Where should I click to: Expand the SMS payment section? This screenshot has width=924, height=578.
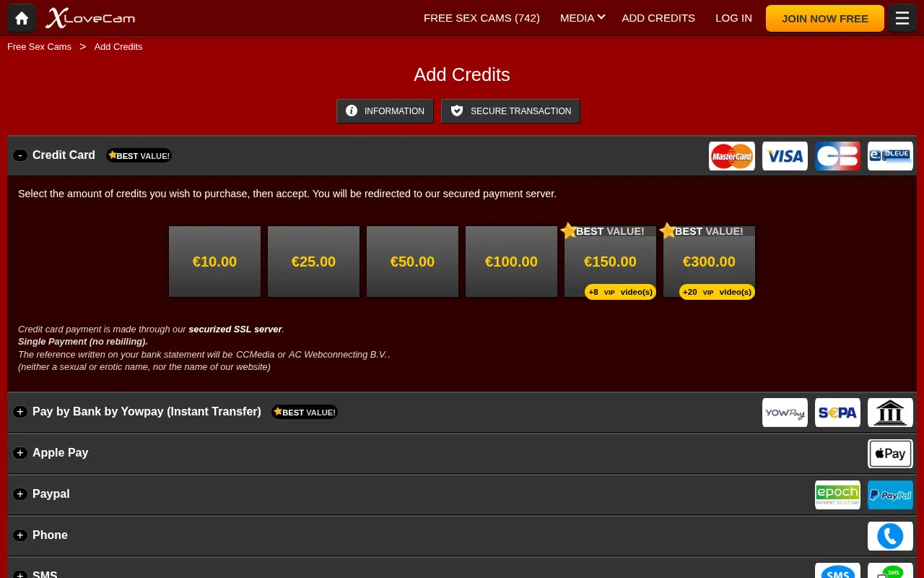[20, 574]
